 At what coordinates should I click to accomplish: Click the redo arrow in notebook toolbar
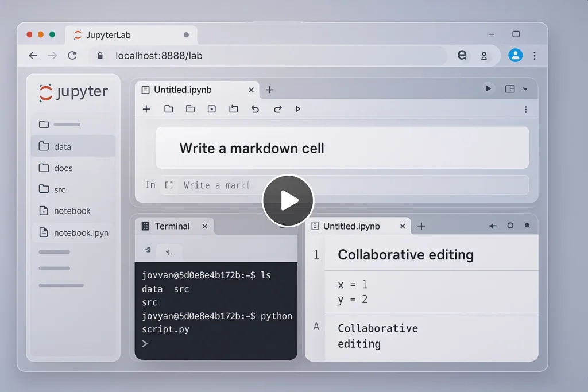click(277, 109)
